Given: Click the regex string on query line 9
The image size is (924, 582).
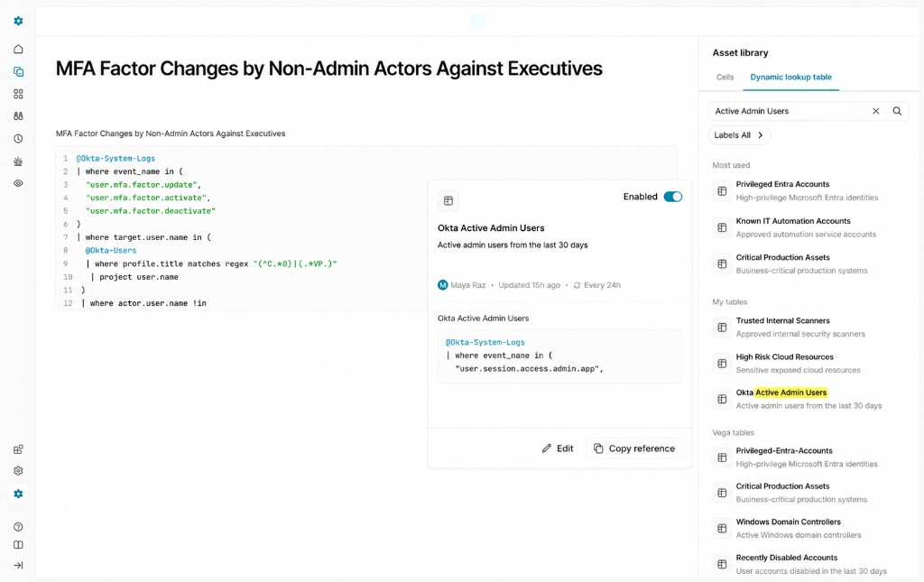Looking at the screenshot, I should tap(295, 263).
